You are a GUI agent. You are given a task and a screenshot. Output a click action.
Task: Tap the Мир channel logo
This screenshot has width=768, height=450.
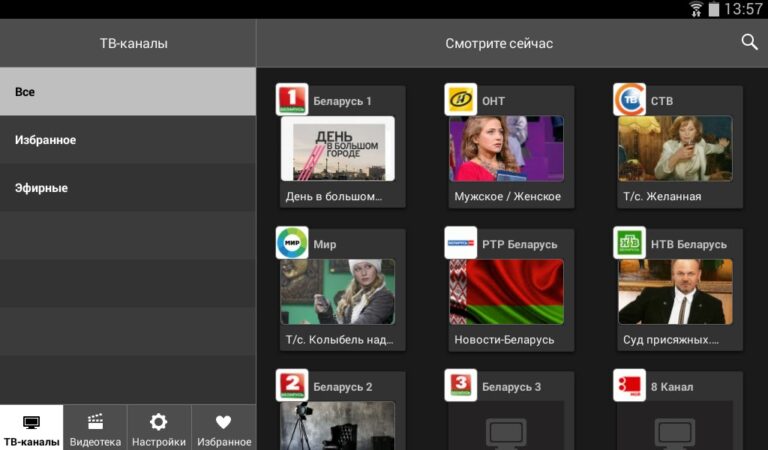[x=292, y=242]
